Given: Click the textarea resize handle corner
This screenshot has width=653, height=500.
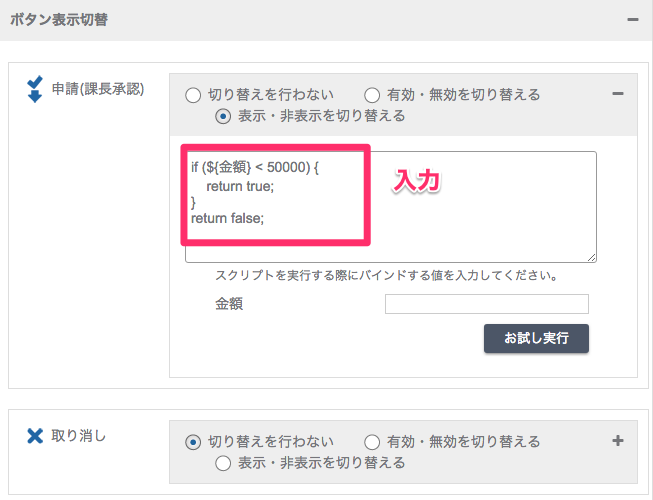Looking at the screenshot, I should pyautogui.click(x=592, y=258).
